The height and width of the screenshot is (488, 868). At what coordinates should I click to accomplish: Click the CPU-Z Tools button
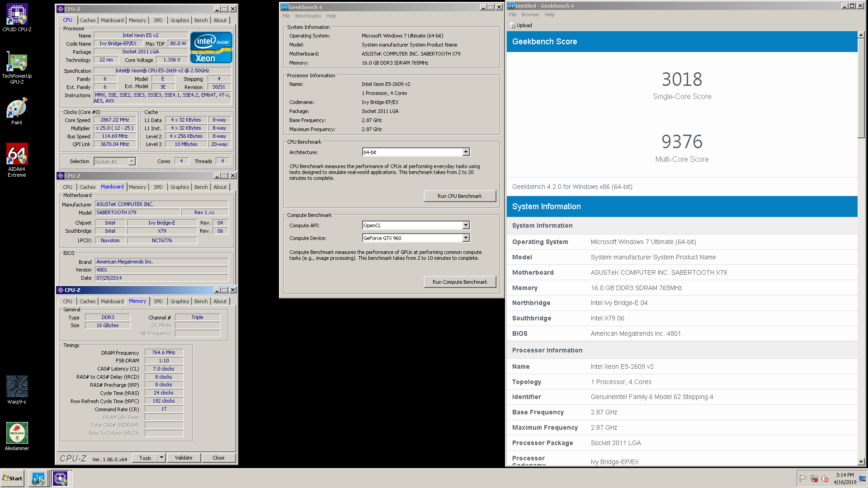pos(145,458)
